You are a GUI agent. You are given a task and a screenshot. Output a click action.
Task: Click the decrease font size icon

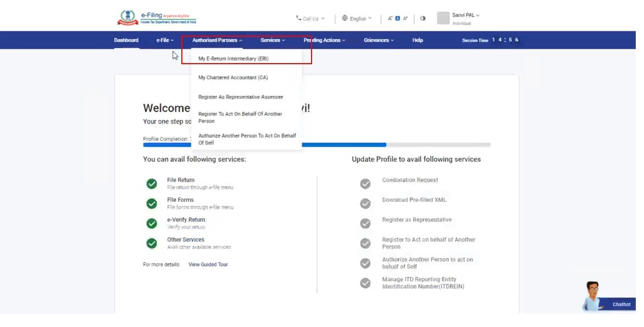click(390, 19)
